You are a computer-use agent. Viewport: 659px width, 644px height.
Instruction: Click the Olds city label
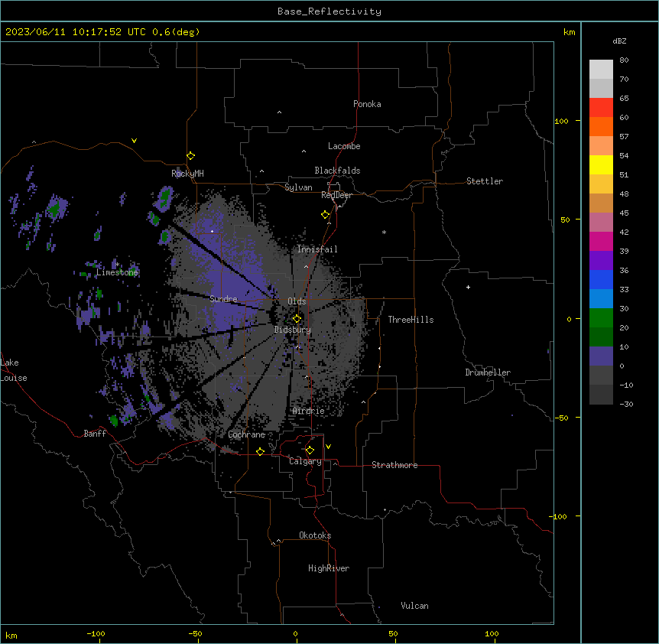coord(297,301)
